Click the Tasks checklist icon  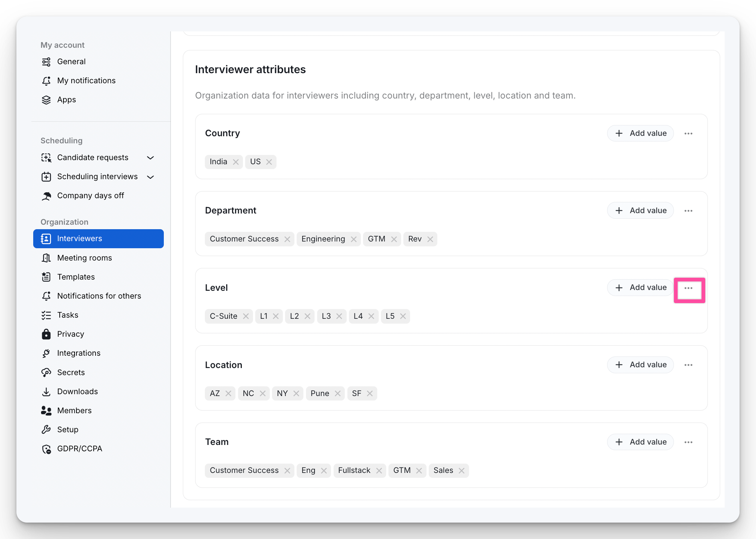pyautogui.click(x=46, y=315)
